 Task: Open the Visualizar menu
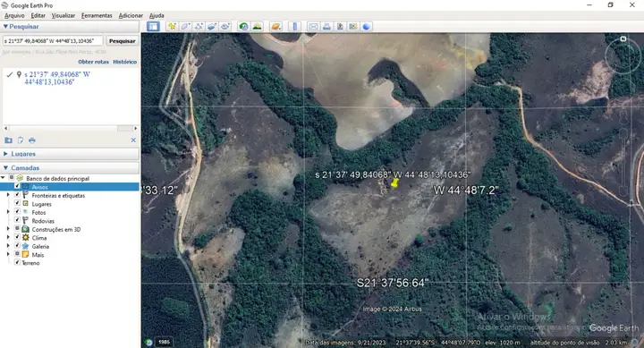(x=64, y=15)
